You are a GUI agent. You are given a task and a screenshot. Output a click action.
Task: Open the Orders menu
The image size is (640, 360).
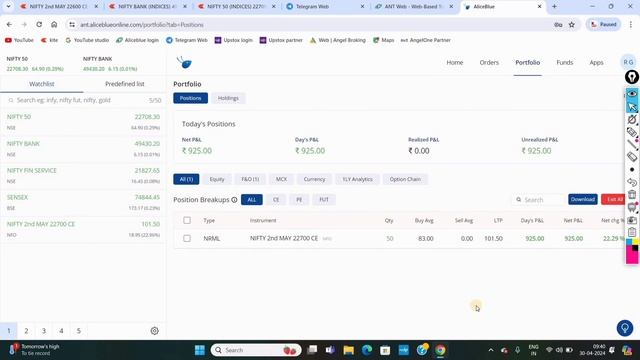pyautogui.click(x=489, y=62)
